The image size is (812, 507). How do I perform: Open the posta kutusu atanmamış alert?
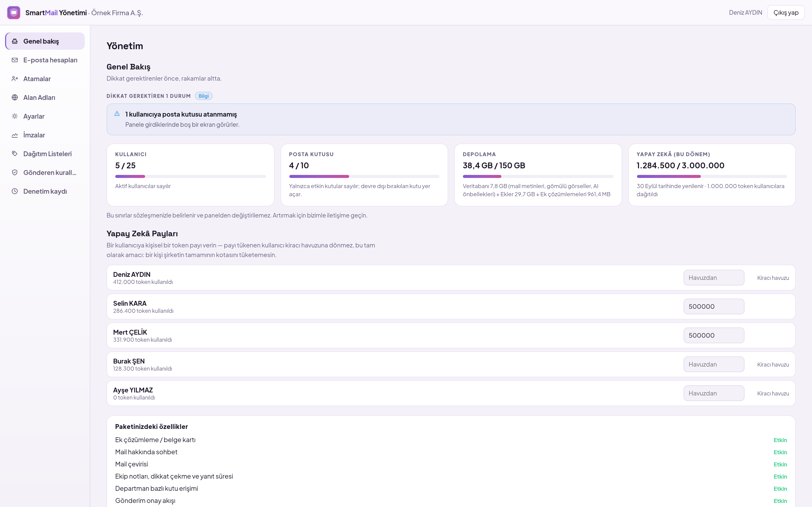[x=451, y=119]
